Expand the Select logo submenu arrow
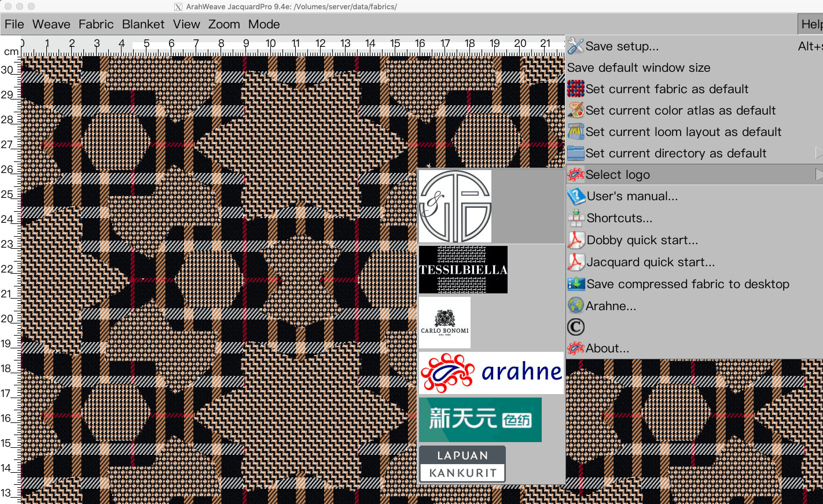 tap(818, 174)
